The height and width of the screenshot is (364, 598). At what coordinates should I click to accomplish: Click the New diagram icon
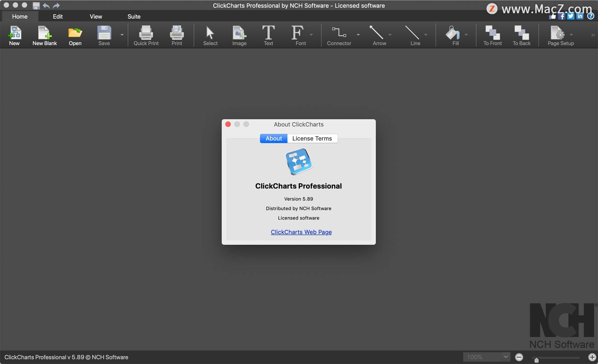(x=14, y=35)
